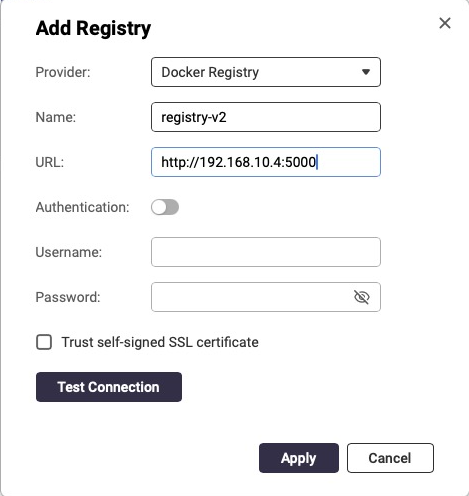Viewport: 469px width, 496px height.
Task: Click the 'Password:' field label
Action: [x=68, y=297]
